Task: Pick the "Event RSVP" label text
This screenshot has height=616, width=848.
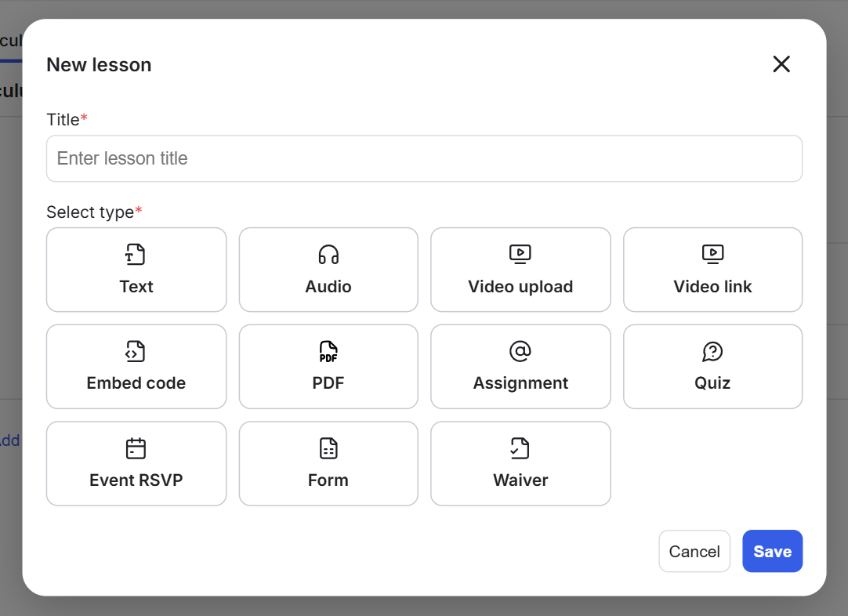Action: (136, 480)
